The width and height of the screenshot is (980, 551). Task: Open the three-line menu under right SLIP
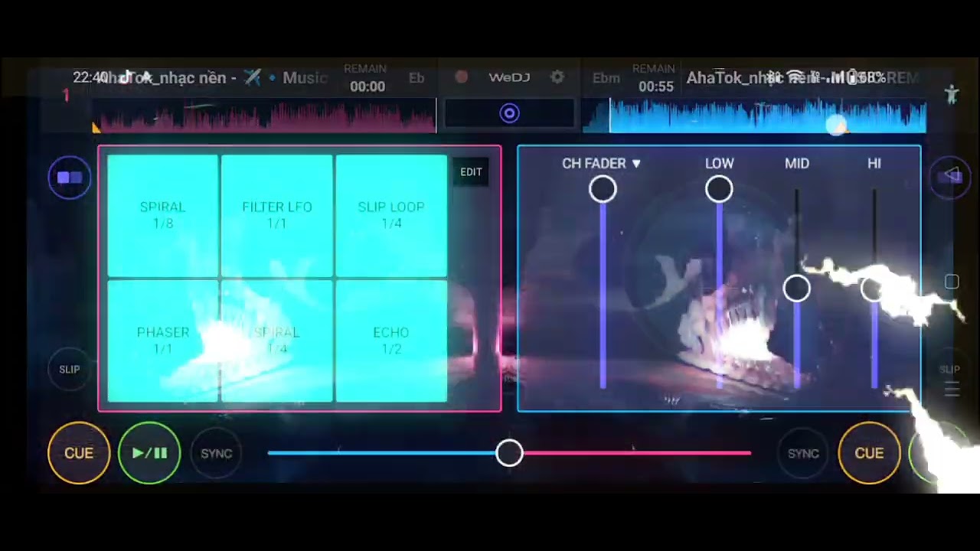[x=952, y=390]
